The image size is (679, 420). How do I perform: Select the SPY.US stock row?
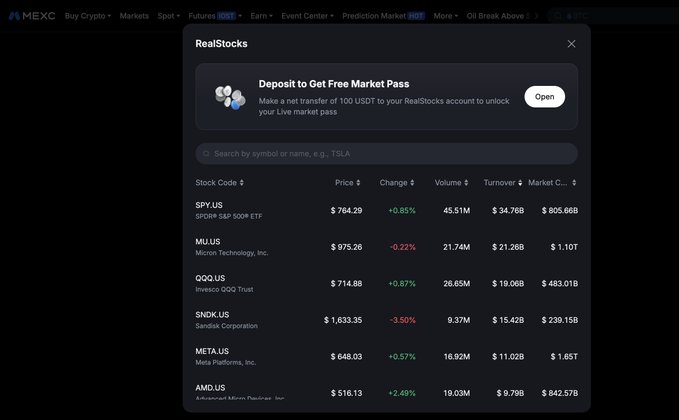pyautogui.click(x=386, y=210)
